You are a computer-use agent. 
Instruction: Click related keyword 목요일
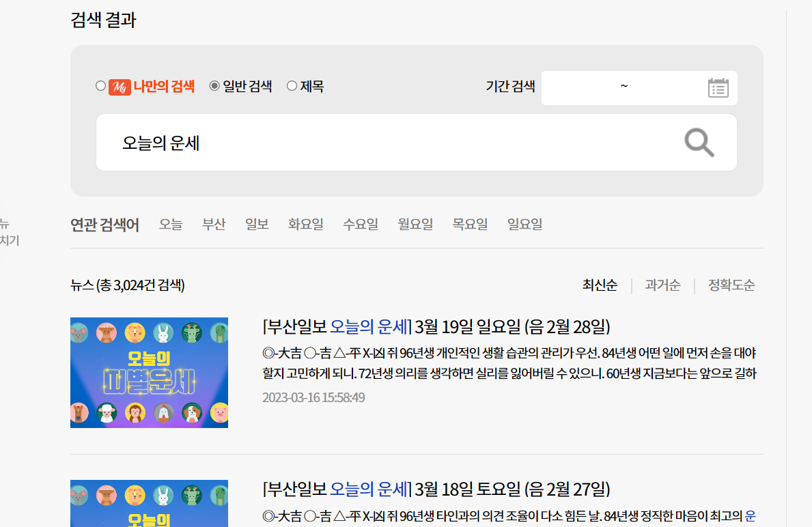tap(471, 224)
